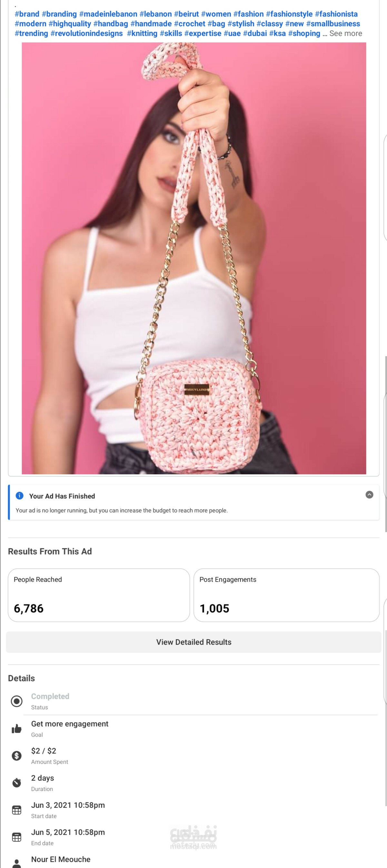Viewport: 387px width, 868px height.
Task: Open the #crochet hashtag link
Action: coord(189,24)
